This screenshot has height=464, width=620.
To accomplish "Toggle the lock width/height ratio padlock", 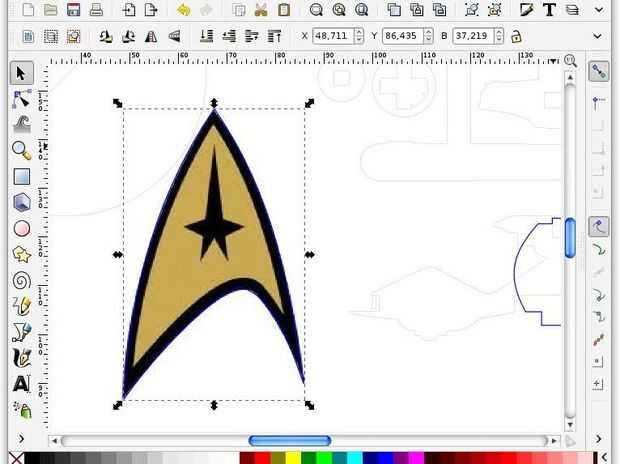I will pyautogui.click(x=516, y=36).
